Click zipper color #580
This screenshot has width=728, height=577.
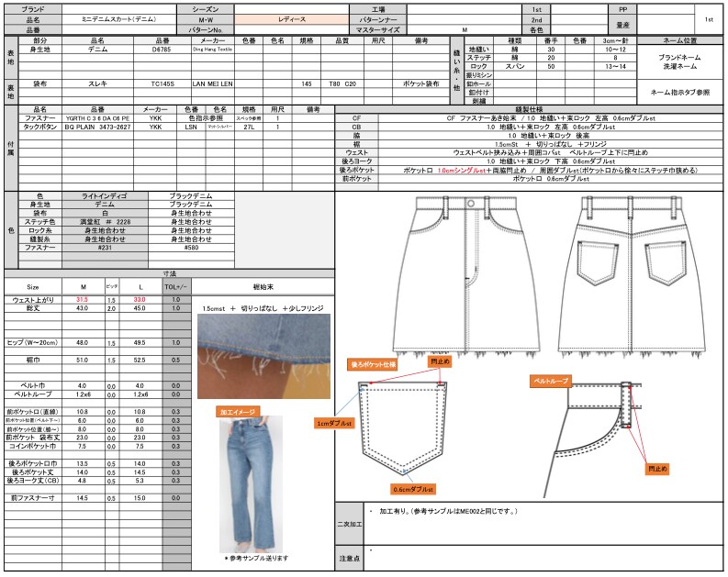(191, 248)
